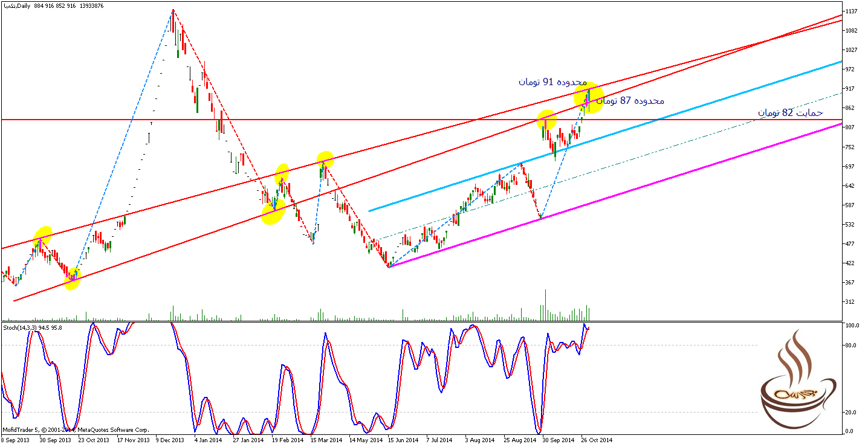Select the 26 Oct 2014 date on time axis
The height and width of the screenshot is (447, 868).
597,440
